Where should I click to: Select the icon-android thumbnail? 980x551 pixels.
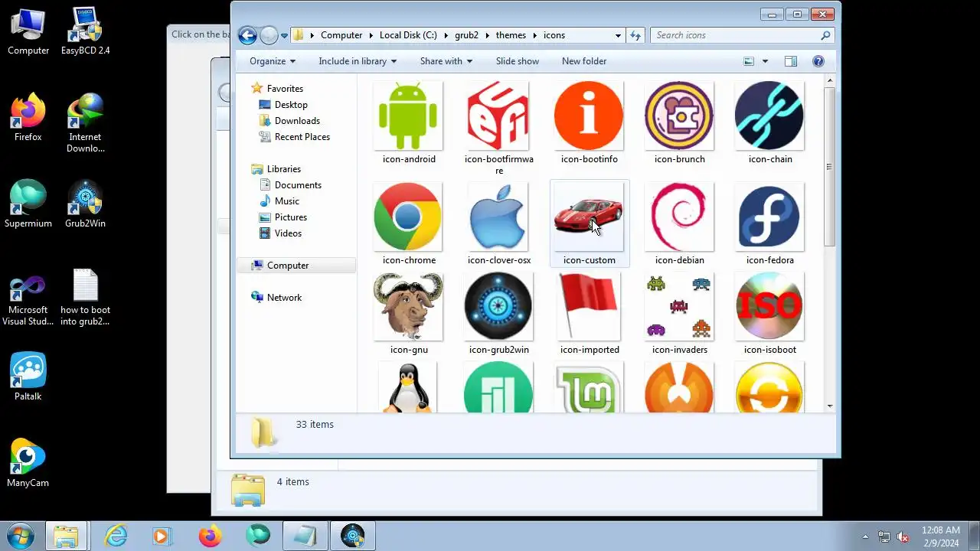point(408,116)
